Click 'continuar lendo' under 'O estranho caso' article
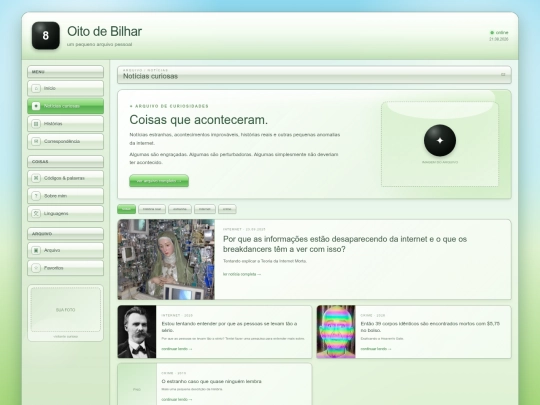540x405 pixels. (177, 399)
